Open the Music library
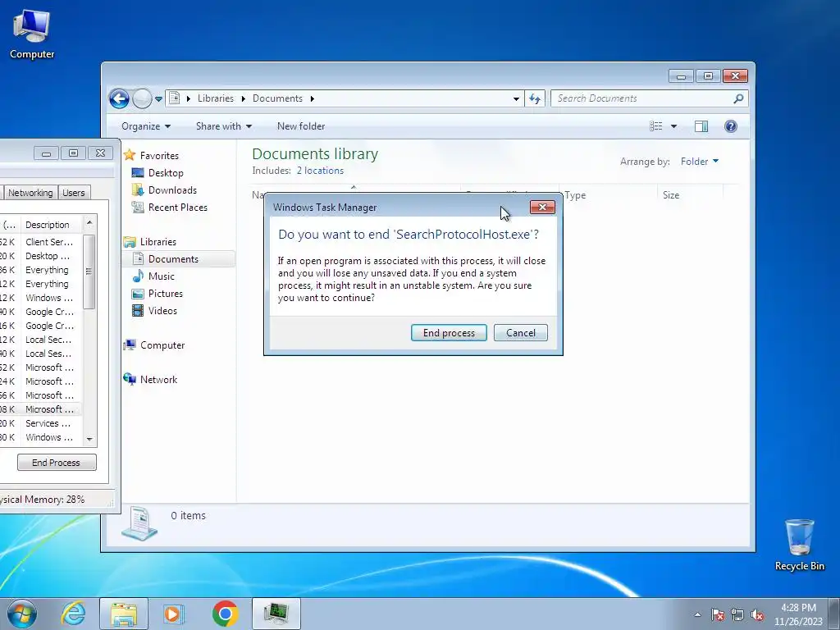 pos(162,276)
